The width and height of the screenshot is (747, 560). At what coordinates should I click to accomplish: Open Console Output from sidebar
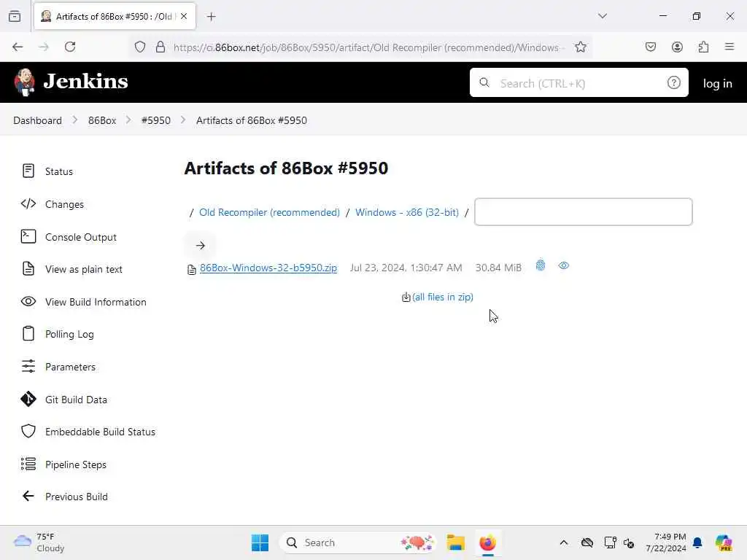point(69,237)
